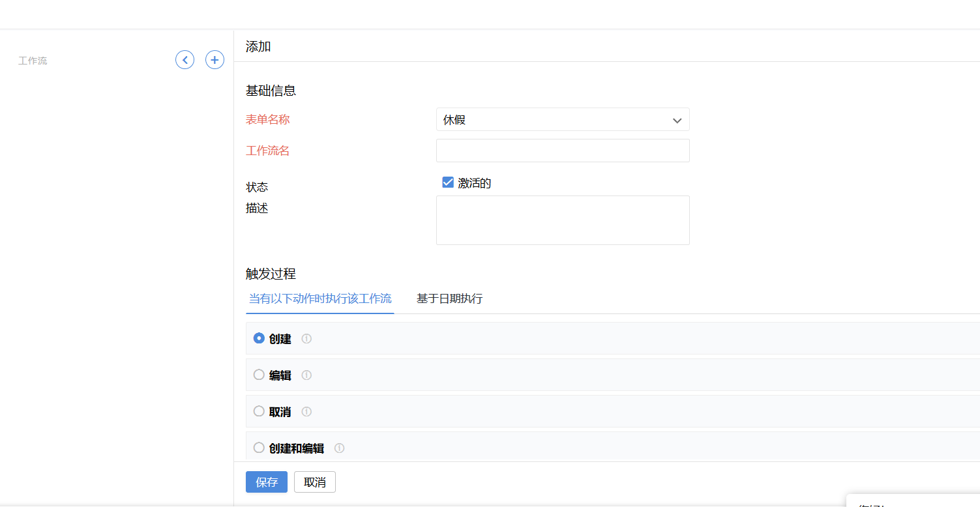Click the info icon beside 编辑
The width and height of the screenshot is (980, 507).
tap(306, 375)
